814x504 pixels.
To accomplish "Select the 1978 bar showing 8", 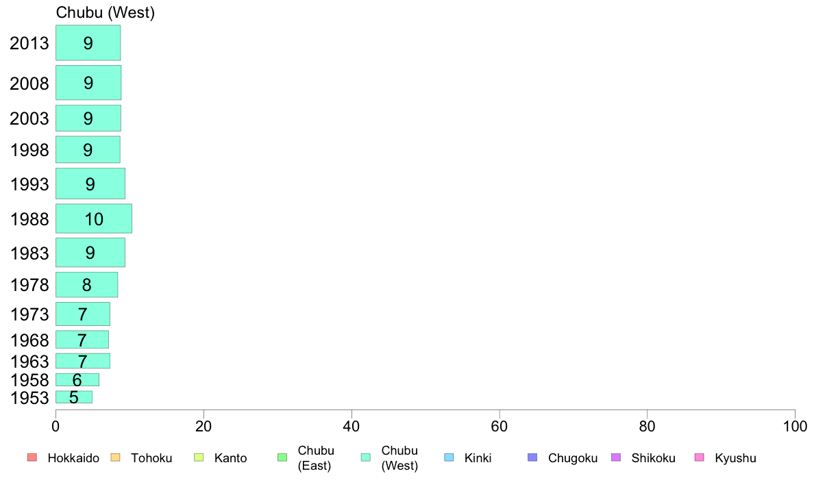I will click(x=87, y=284).
